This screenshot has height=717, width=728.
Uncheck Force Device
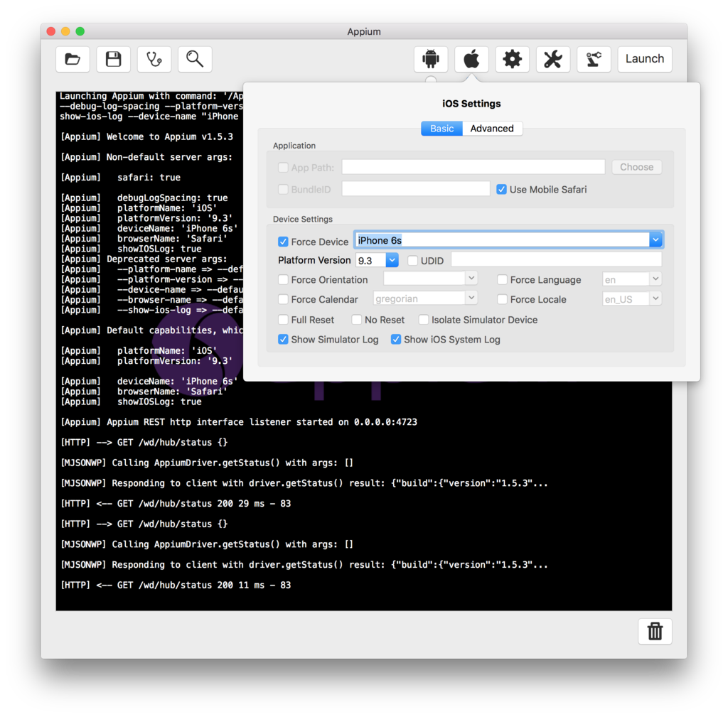coord(283,242)
